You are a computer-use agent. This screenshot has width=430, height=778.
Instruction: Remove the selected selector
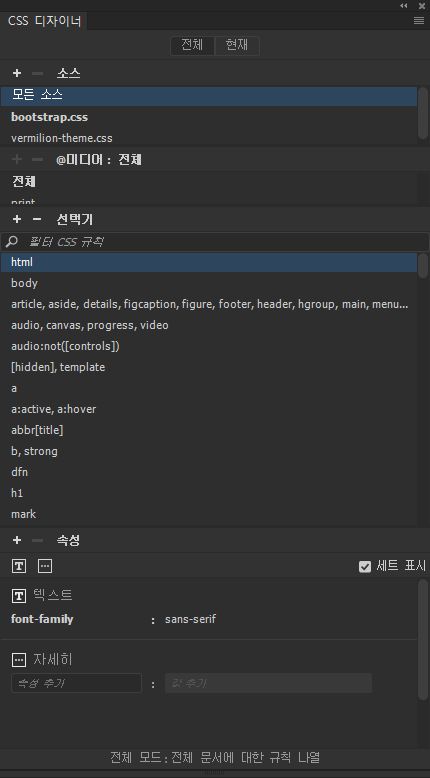point(37,219)
